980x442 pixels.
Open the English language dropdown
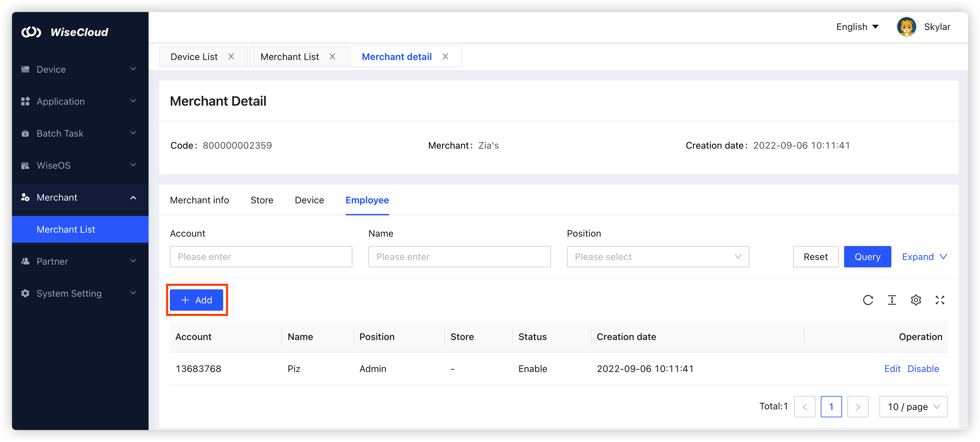coord(857,27)
